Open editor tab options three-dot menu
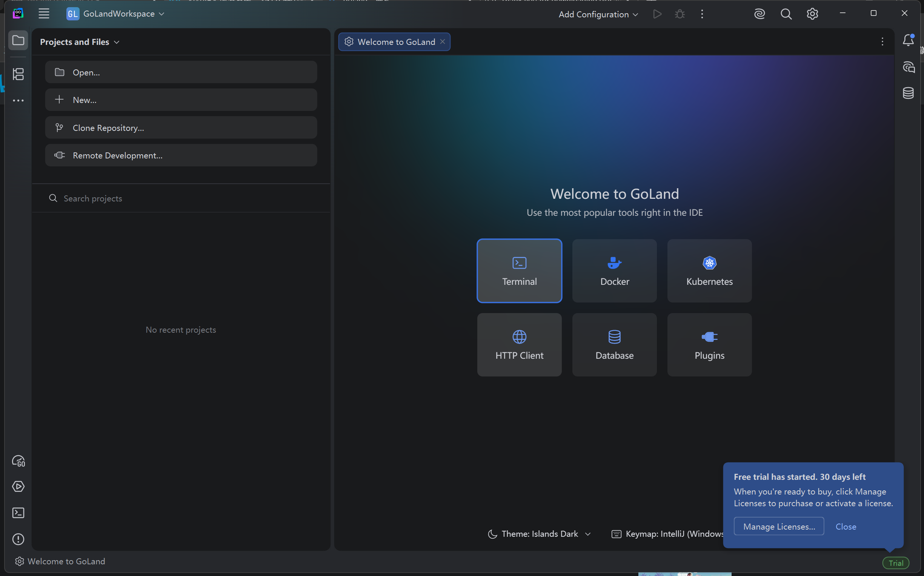The image size is (924, 576). tap(882, 41)
